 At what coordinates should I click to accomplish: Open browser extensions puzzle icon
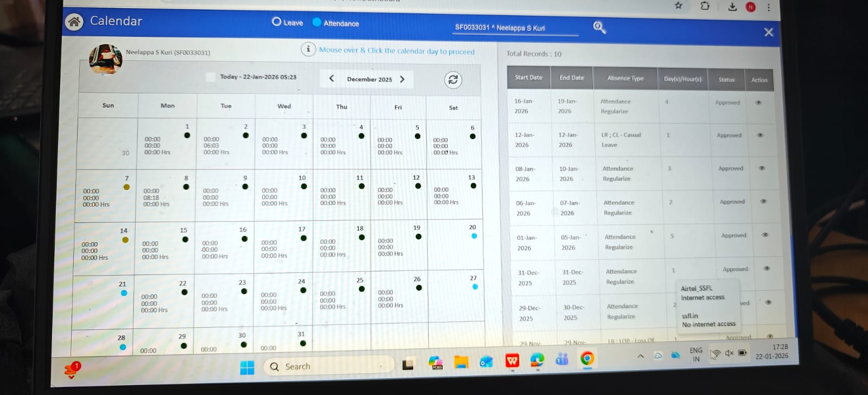705,6
